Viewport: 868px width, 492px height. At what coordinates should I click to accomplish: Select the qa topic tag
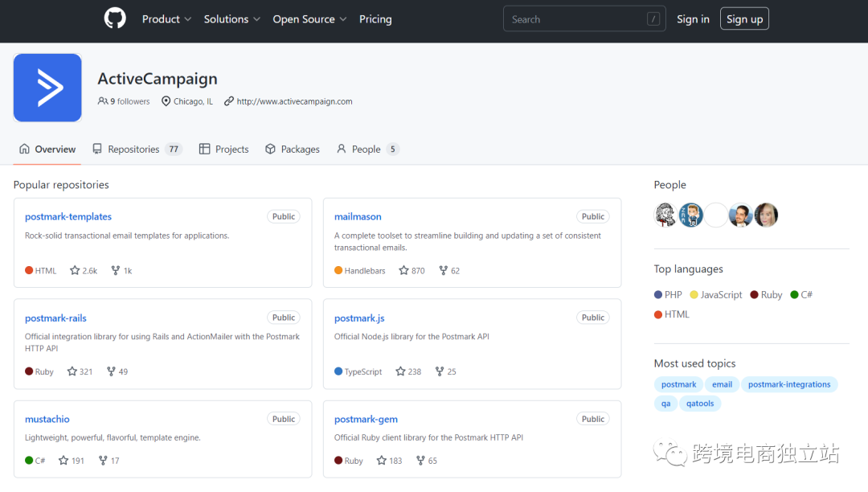(x=665, y=403)
